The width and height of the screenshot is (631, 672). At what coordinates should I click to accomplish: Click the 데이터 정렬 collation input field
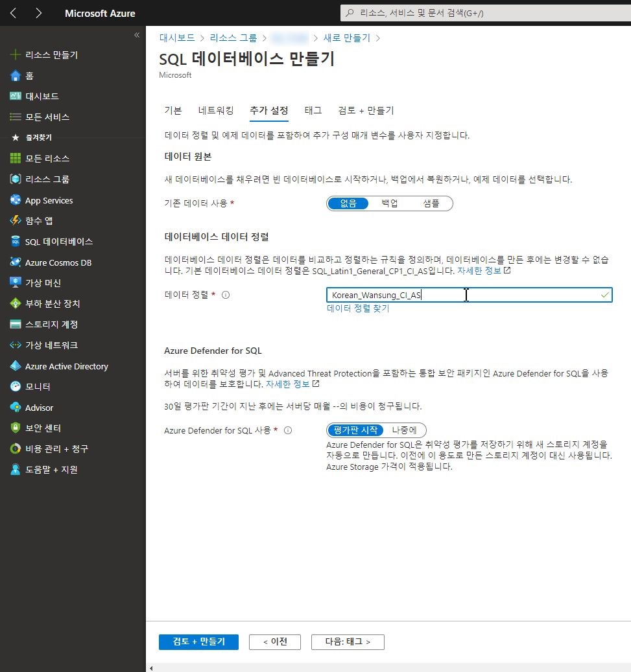point(470,295)
